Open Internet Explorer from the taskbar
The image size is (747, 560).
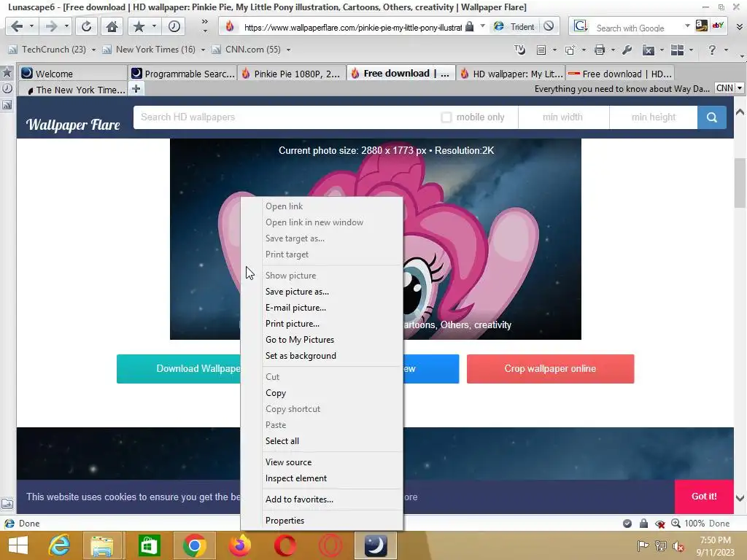pyautogui.click(x=60, y=545)
